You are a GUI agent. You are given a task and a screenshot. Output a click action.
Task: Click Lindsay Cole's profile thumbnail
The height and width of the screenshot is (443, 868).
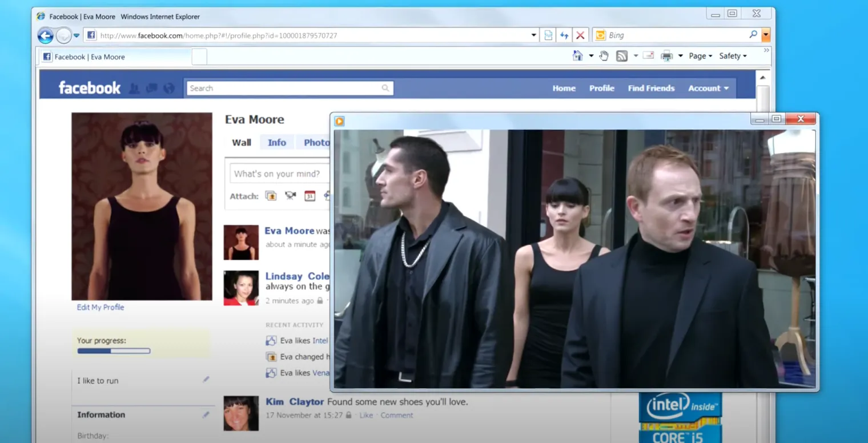tap(241, 288)
